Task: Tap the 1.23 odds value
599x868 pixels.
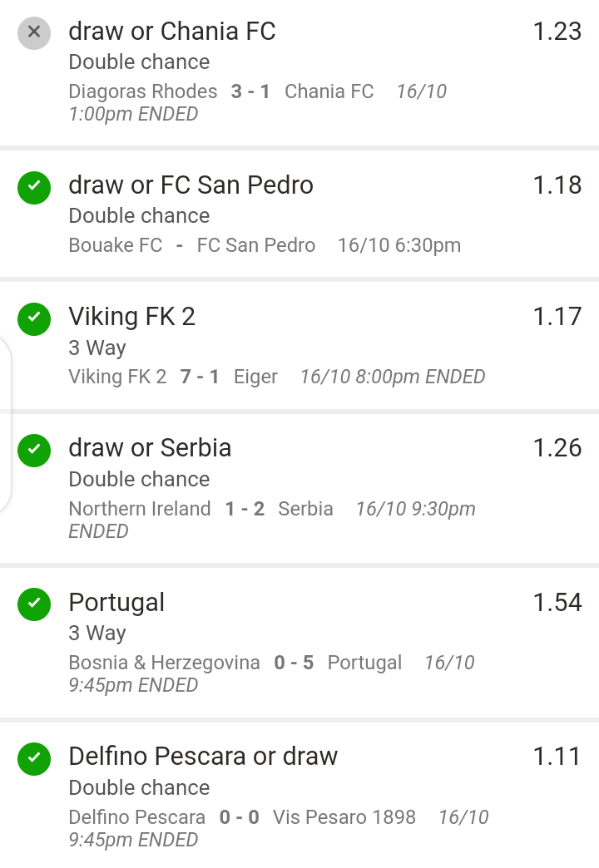Action: [557, 32]
